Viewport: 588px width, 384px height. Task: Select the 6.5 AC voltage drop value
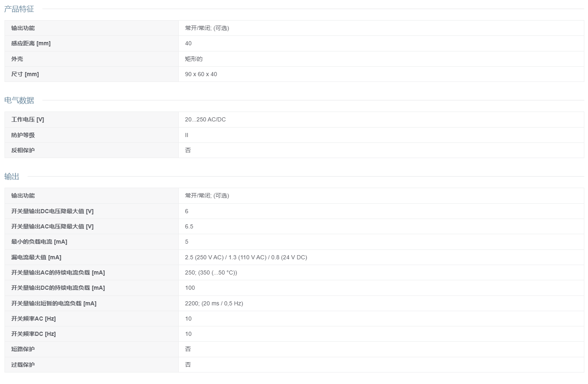click(x=189, y=226)
